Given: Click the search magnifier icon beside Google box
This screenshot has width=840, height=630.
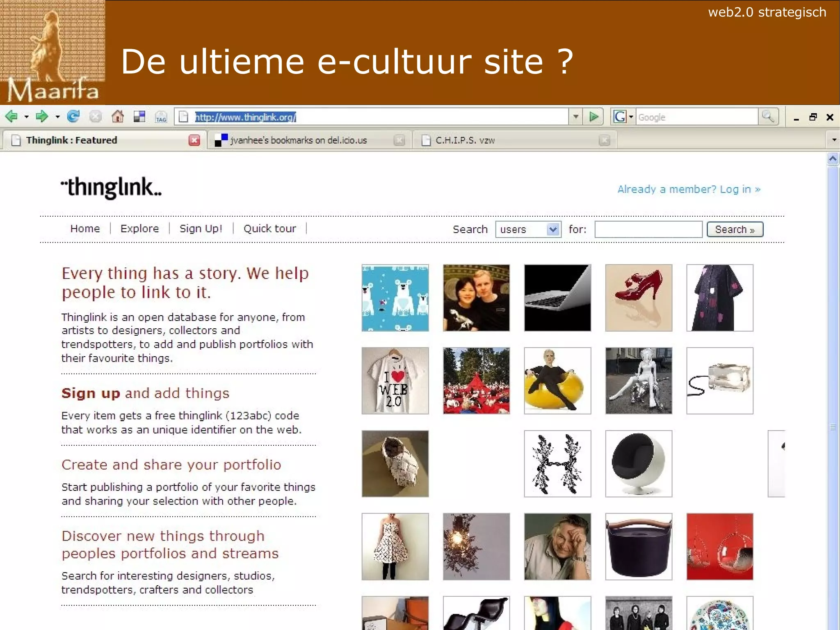Looking at the screenshot, I should (768, 117).
